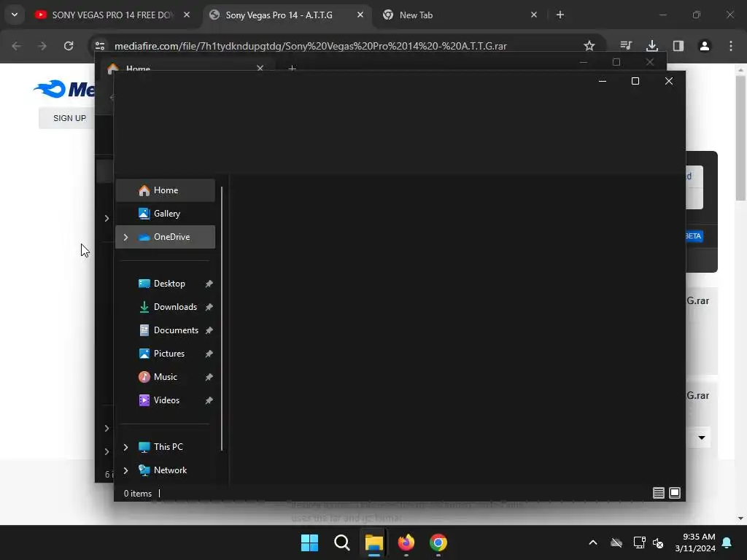
Task: Open the Music quick access folder
Action: [x=165, y=377]
